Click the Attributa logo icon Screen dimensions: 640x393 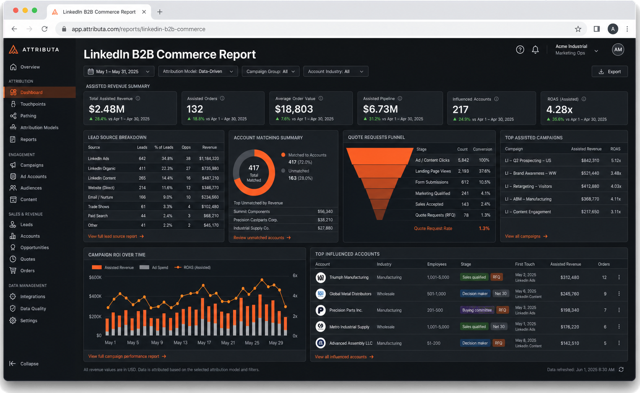[x=13, y=49]
